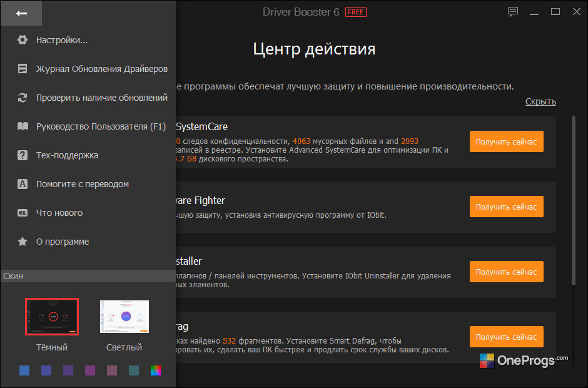Select Тех-поддержка menu item
The height and width of the screenshot is (388, 588).
67,155
